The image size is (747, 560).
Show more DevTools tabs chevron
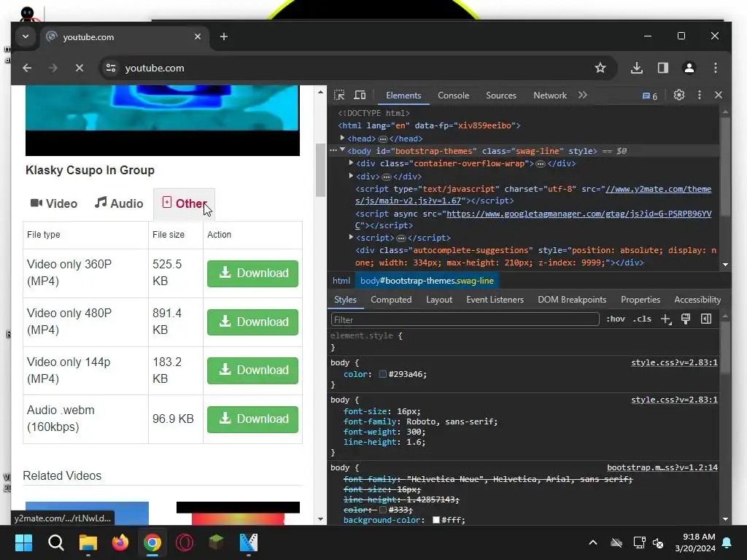tap(583, 96)
